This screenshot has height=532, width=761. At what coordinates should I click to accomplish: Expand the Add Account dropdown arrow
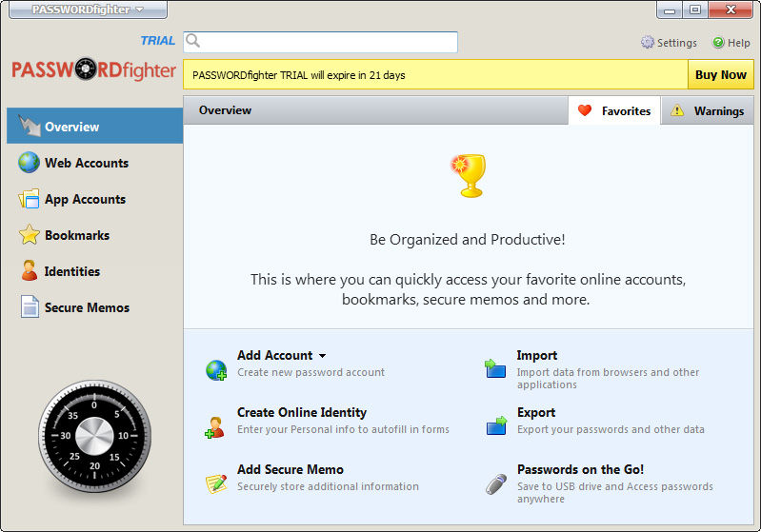[x=322, y=356]
